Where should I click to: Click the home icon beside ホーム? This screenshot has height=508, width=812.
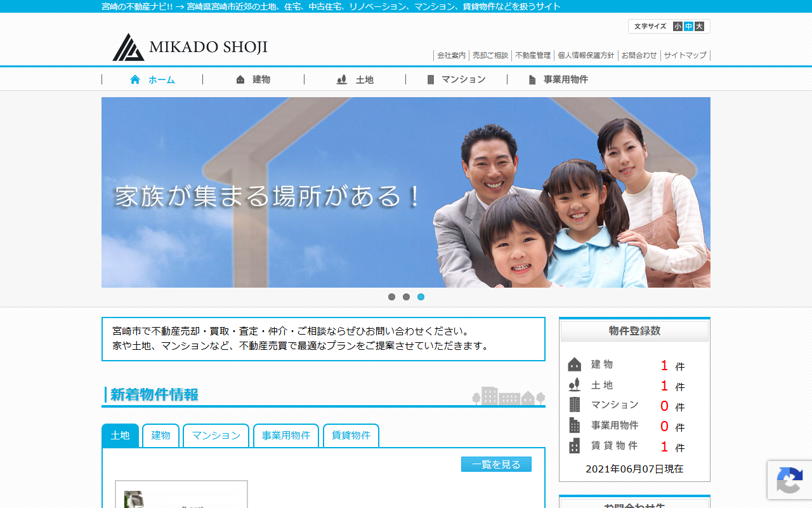pyautogui.click(x=135, y=79)
